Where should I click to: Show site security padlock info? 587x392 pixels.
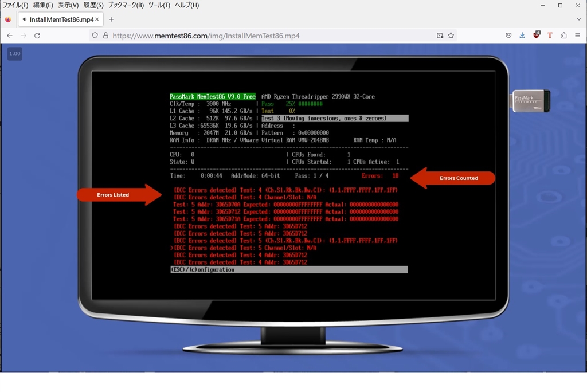tap(105, 36)
